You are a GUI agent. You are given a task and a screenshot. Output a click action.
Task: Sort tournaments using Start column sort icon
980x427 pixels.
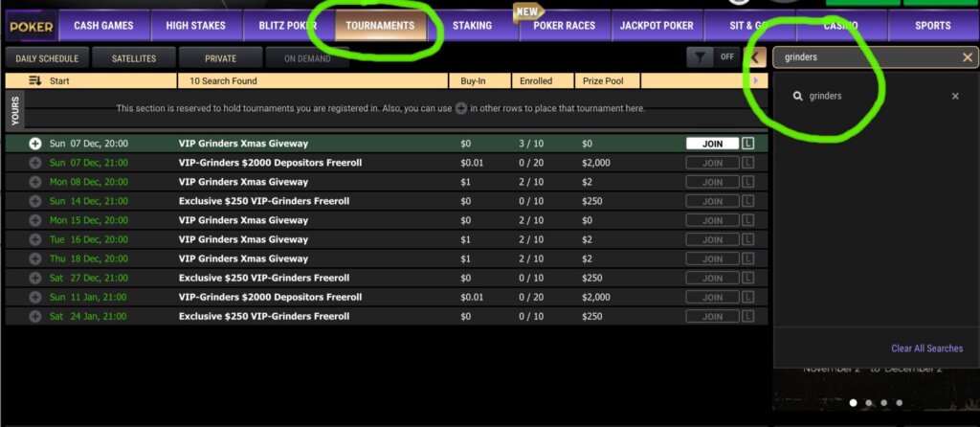point(35,81)
